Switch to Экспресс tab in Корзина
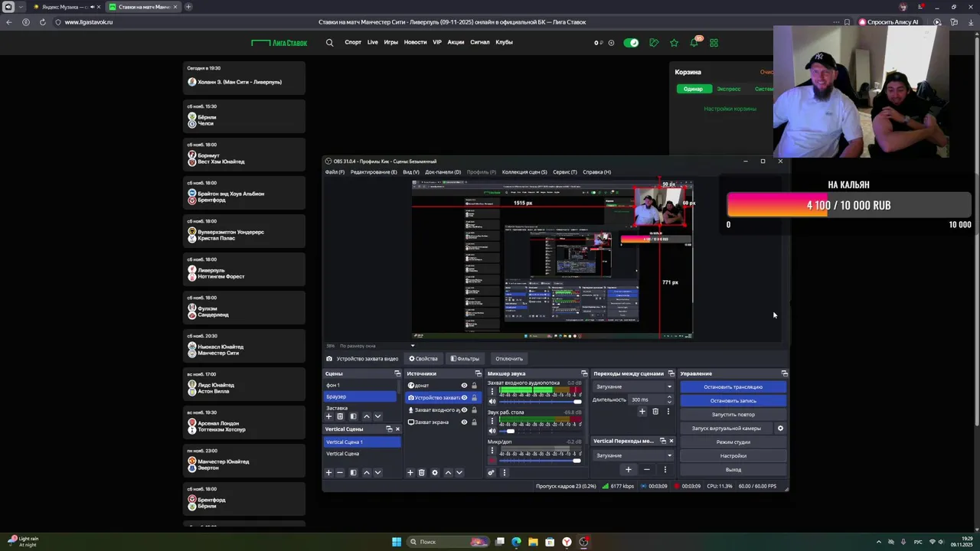 click(x=728, y=89)
